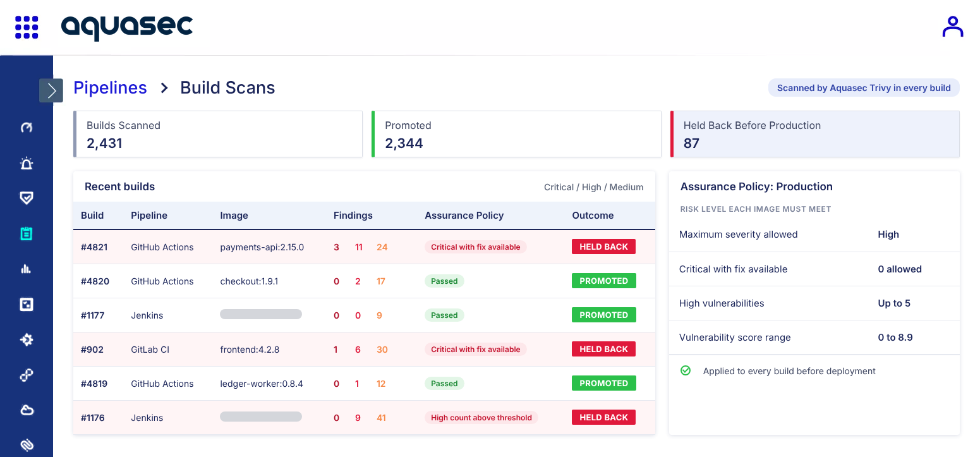Expand the sidebar with the arrow button

coord(51,90)
